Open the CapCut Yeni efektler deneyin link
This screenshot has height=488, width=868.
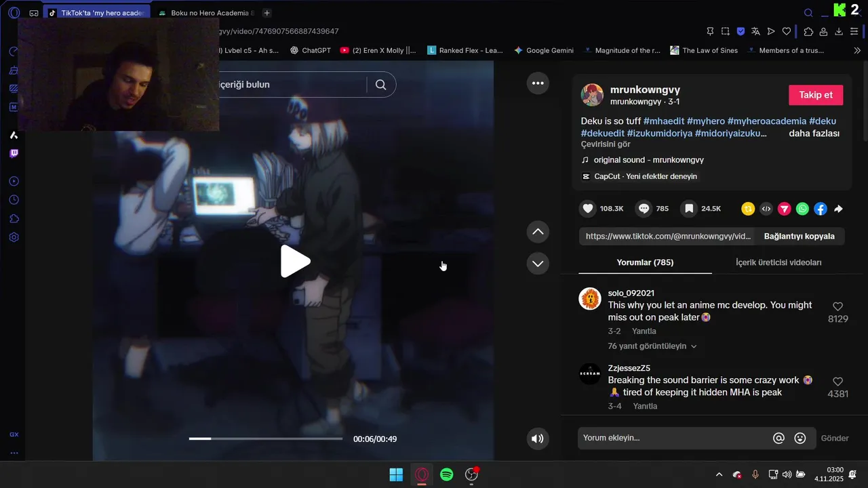(x=645, y=176)
